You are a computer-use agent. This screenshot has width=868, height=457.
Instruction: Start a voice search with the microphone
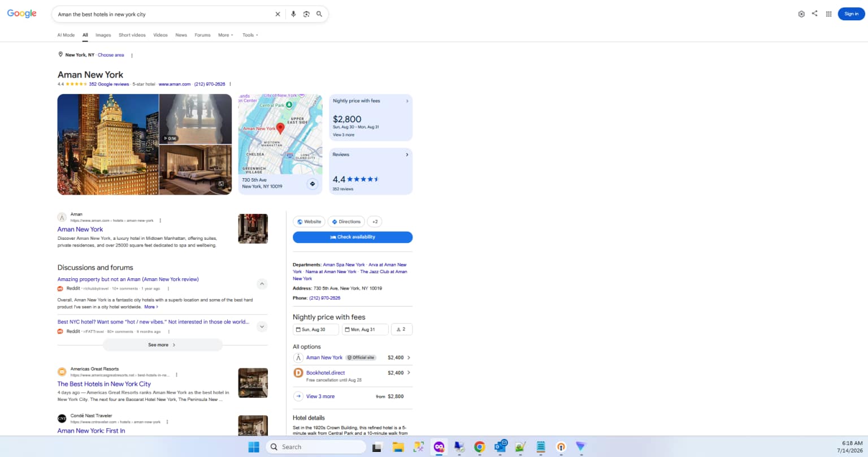click(x=293, y=14)
